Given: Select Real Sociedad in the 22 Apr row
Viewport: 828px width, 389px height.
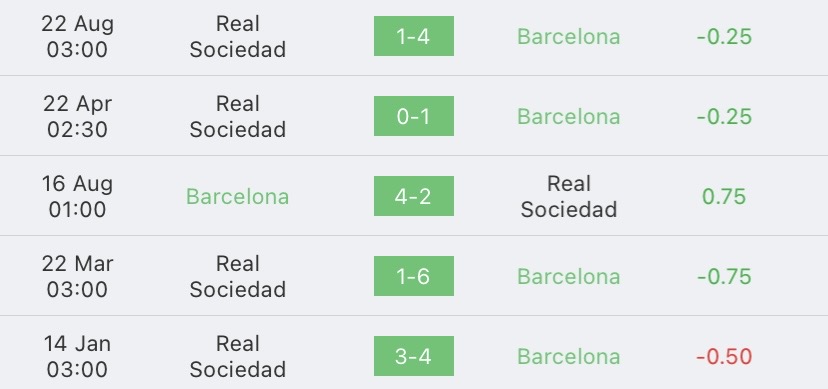Looking at the screenshot, I should [x=238, y=117].
